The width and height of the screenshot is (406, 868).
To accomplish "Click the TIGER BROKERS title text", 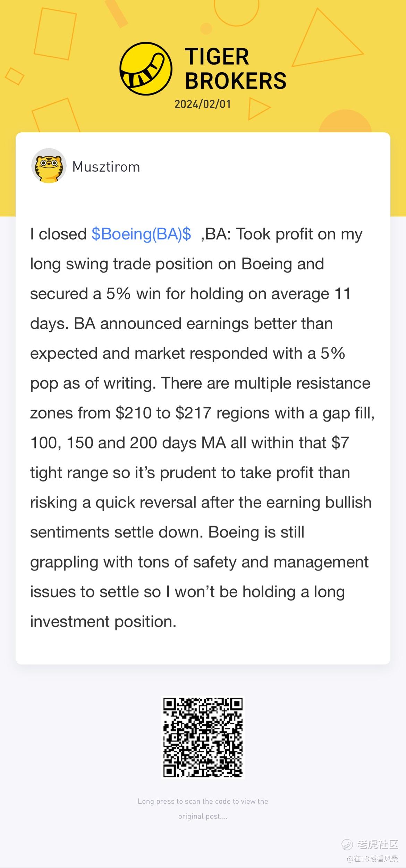I will [x=235, y=69].
